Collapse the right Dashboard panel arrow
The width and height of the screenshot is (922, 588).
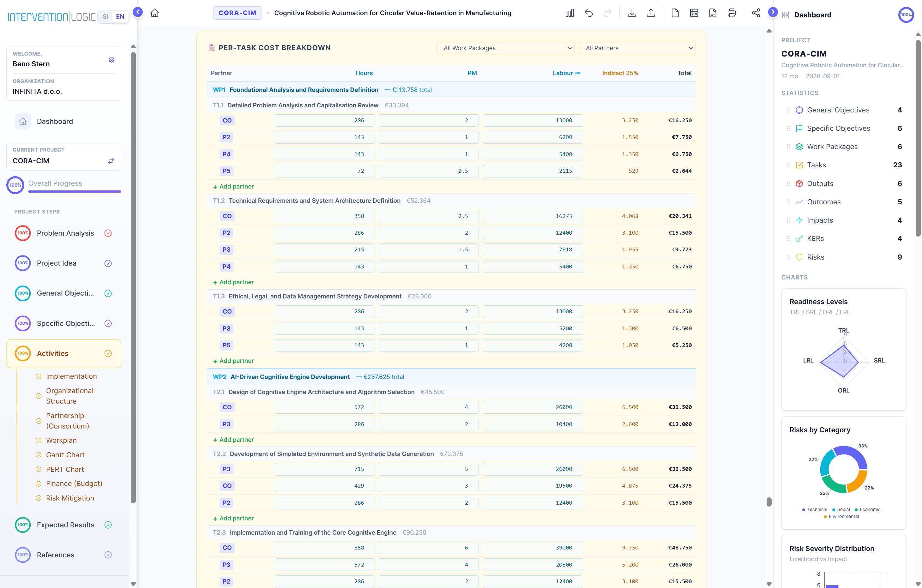pyautogui.click(x=773, y=12)
